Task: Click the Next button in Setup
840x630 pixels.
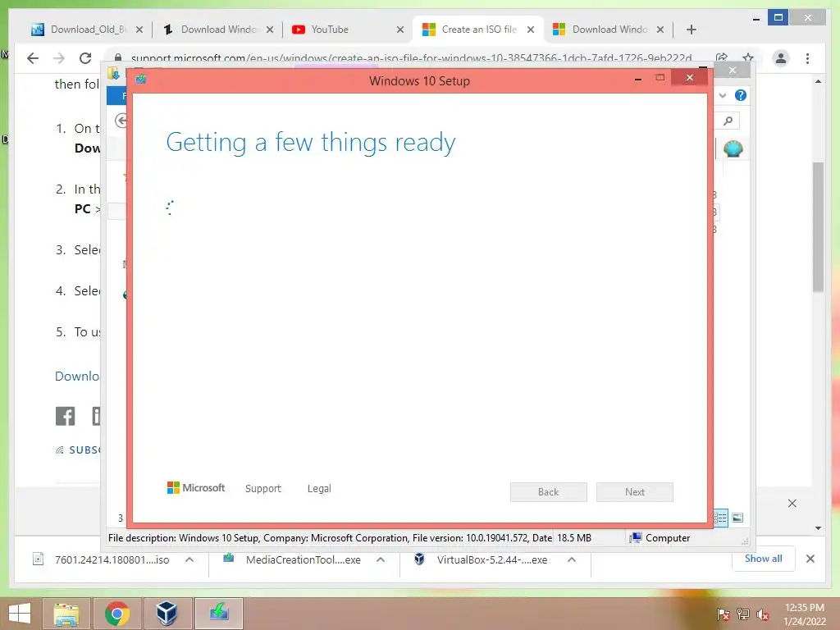Action: point(635,492)
